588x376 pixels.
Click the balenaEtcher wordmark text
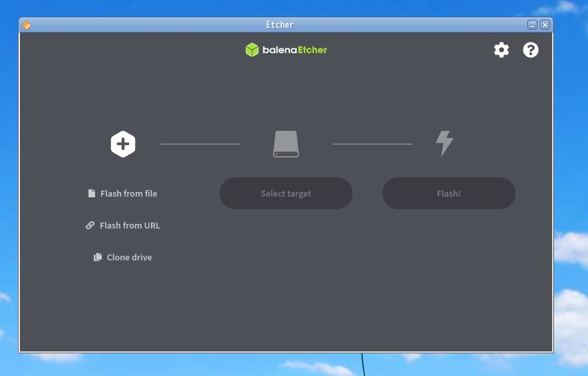pyautogui.click(x=295, y=50)
